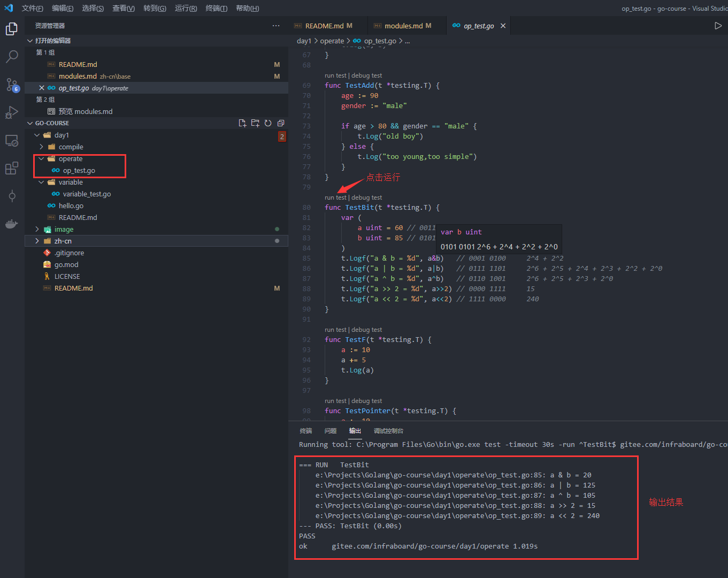Click the New File icon in GO-COURSE header

[x=243, y=123]
